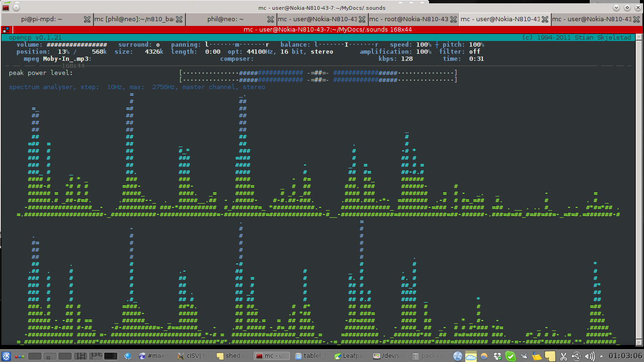The width and height of the screenshot is (644, 362).
Task: Close the phil@neo tab
Action: 270,19
